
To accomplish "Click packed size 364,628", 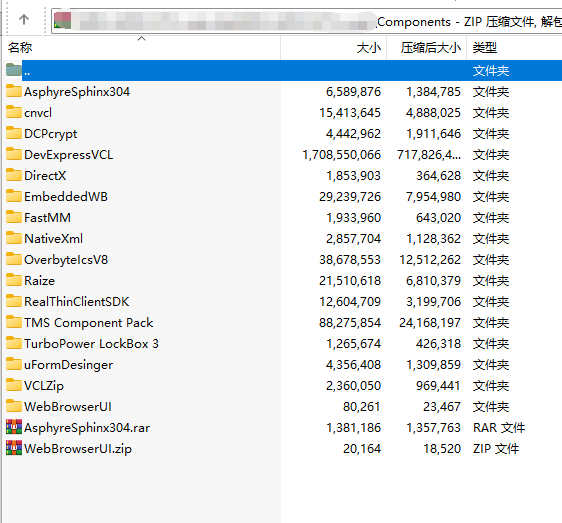I will coord(438,176).
